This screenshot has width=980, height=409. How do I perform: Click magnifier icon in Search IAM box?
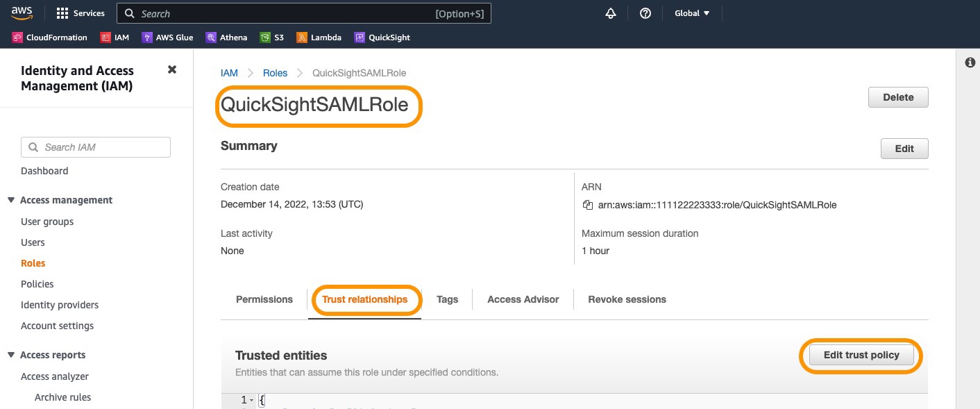pos(33,147)
